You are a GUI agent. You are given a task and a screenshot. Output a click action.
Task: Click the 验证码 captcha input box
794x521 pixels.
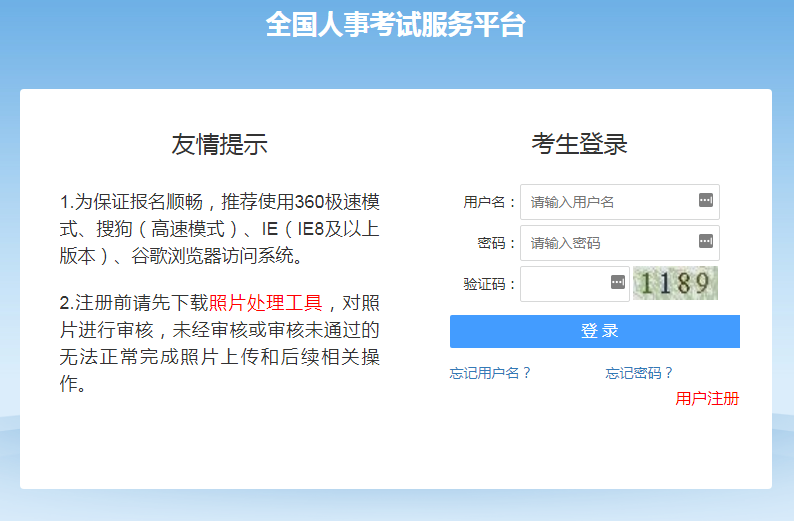point(564,283)
